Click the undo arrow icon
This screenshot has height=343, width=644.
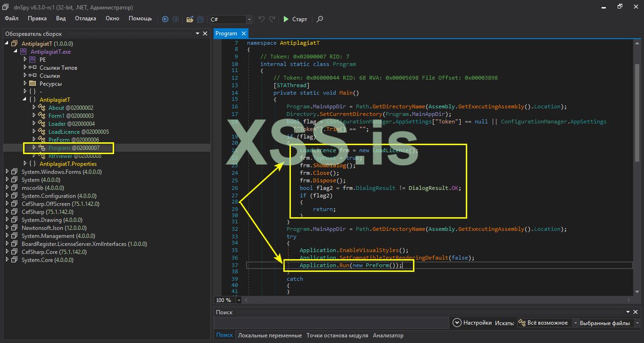pyautogui.click(x=262, y=19)
